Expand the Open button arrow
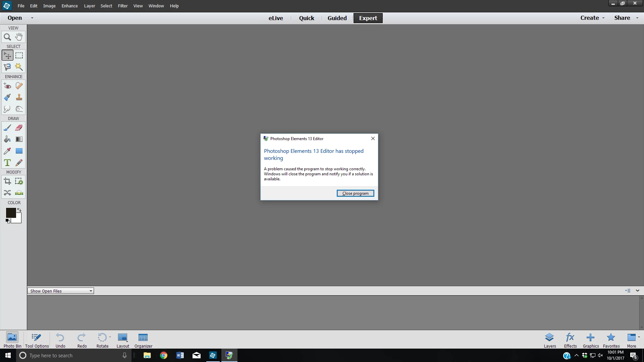Screen dimensions: 644x362 (32, 18)
